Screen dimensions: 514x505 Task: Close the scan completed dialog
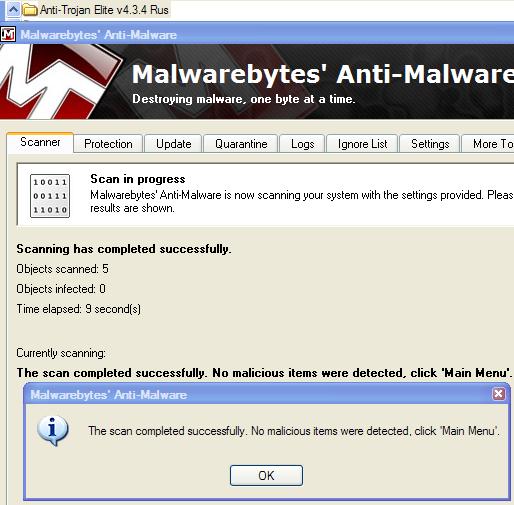(x=499, y=394)
